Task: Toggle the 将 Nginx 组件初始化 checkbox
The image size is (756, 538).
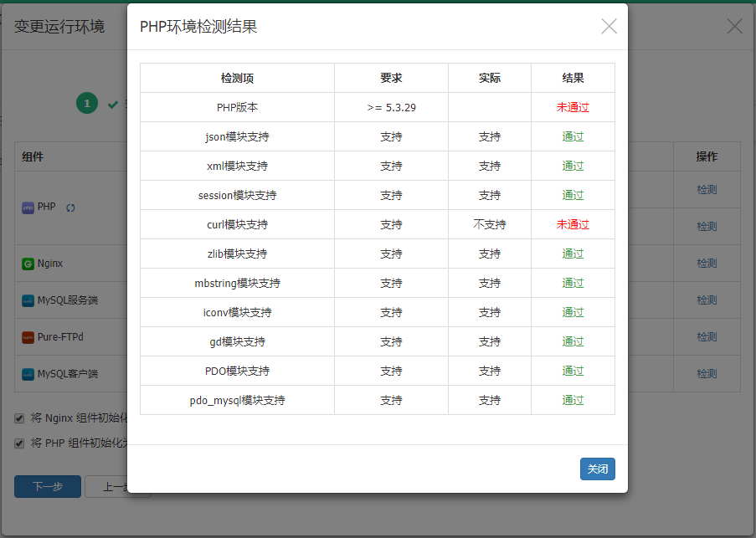Action: (19, 418)
